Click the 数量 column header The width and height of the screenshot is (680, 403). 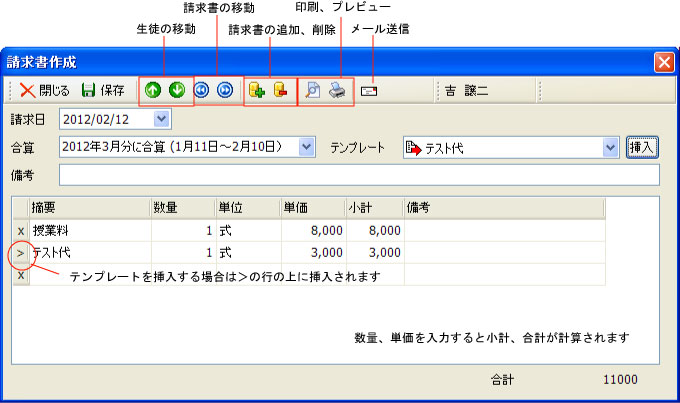pos(183,208)
